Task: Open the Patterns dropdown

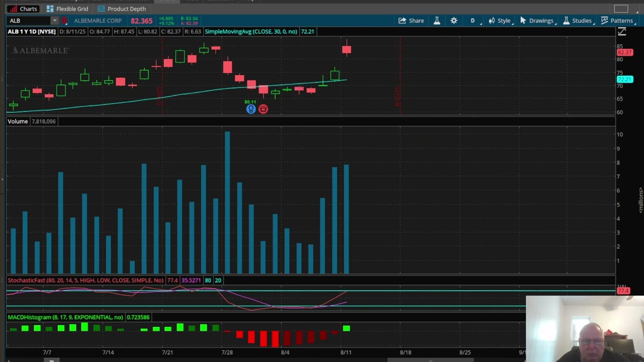Action: (x=618, y=21)
